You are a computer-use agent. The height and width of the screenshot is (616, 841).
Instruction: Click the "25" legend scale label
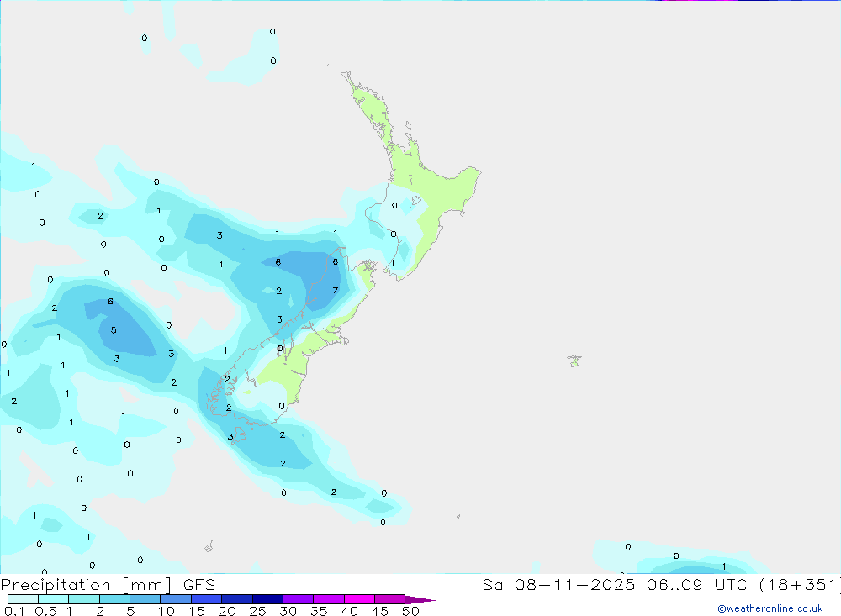(258, 611)
